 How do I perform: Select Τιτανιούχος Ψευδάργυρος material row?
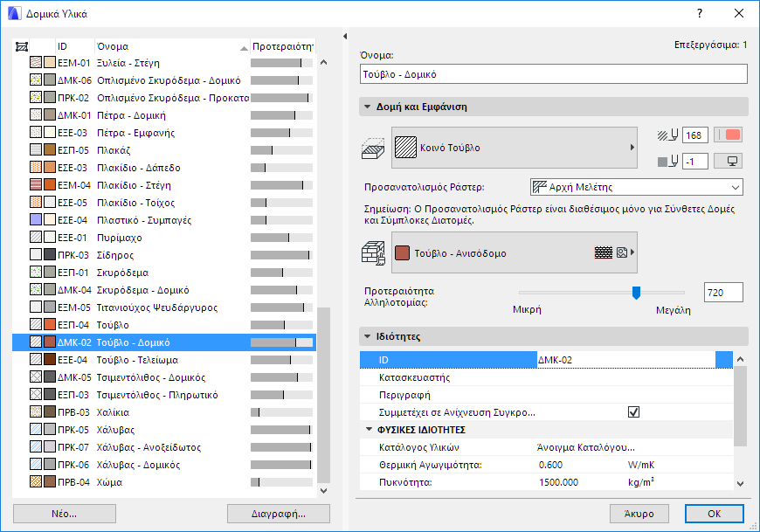164,307
